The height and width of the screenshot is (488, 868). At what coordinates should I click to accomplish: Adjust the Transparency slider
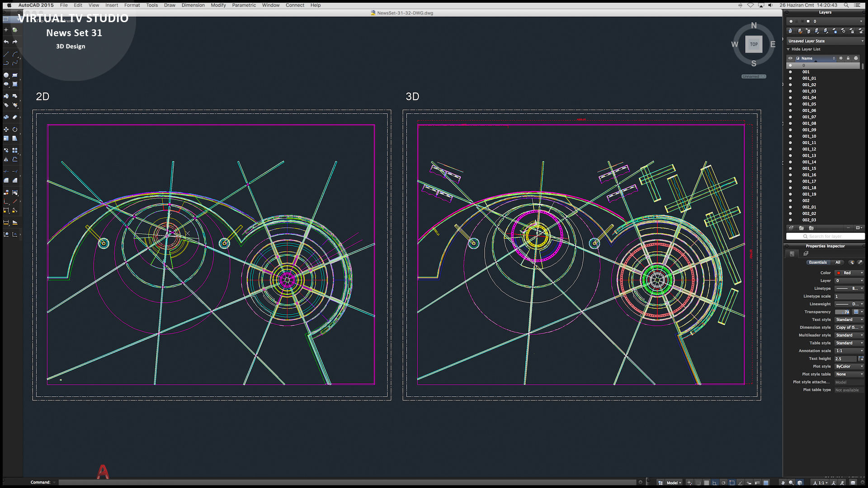[x=843, y=312]
